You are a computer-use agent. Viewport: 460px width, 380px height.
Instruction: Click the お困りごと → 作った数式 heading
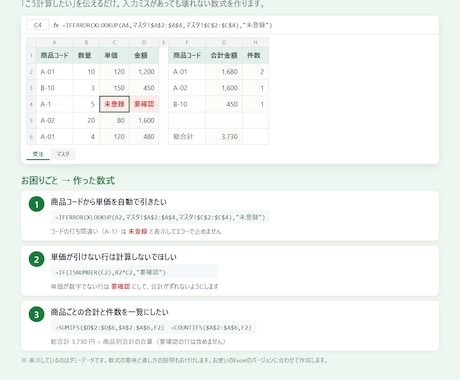(x=68, y=181)
